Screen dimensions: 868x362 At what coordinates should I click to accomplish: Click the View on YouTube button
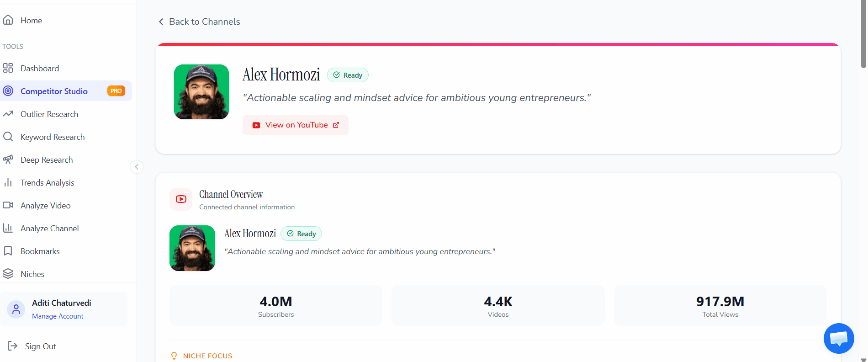pyautogui.click(x=295, y=125)
